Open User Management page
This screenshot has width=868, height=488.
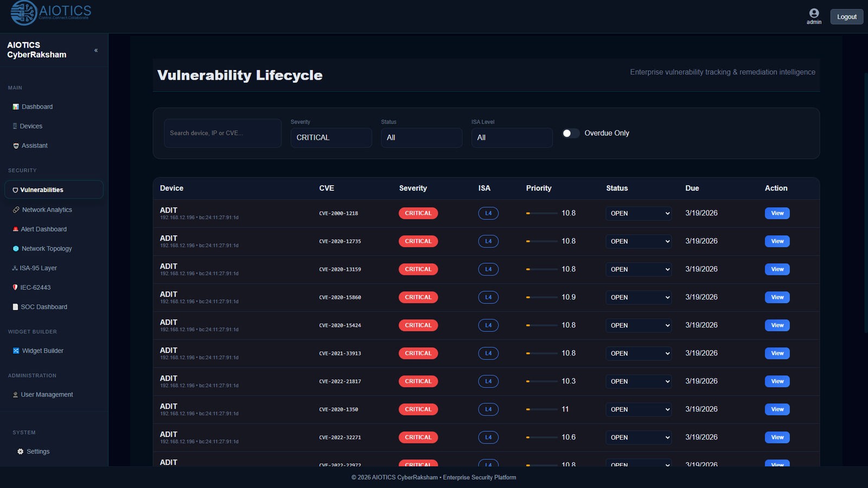pos(54,395)
